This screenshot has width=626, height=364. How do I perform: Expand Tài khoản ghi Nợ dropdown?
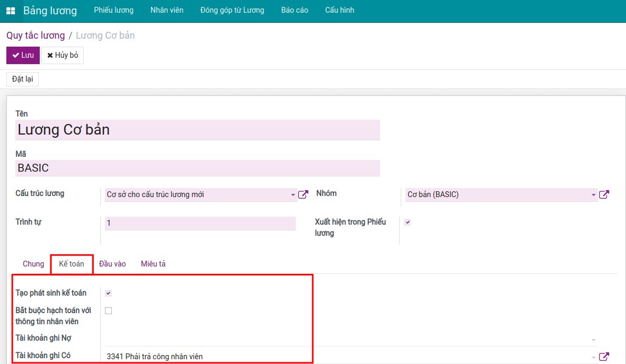click(x=594, y=340)
